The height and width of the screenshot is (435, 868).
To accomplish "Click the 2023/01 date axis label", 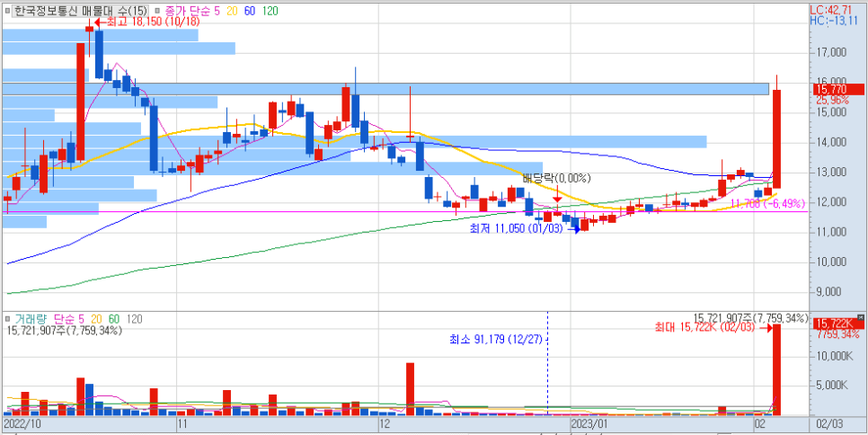I will pos(590,423).
